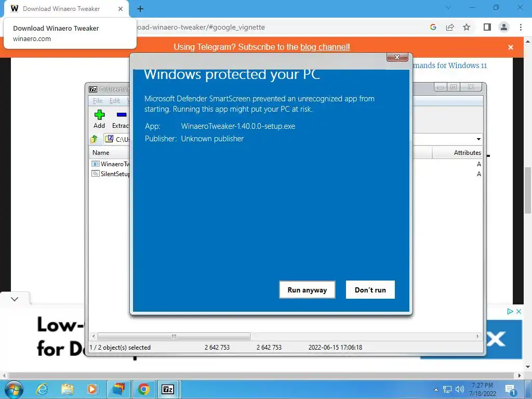Sort by Name column in 7-Zip
The height and width of the screenshot is (399, 532).
109,153
